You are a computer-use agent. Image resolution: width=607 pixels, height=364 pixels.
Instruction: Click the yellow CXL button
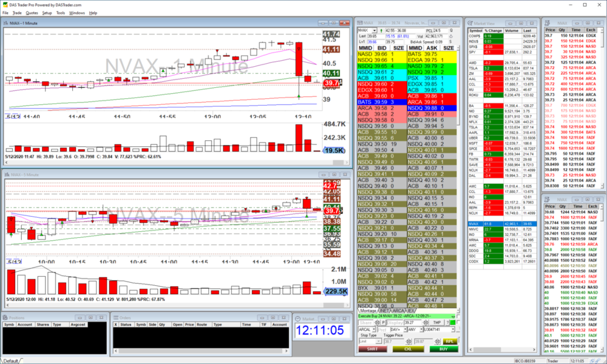coord(409,349)
